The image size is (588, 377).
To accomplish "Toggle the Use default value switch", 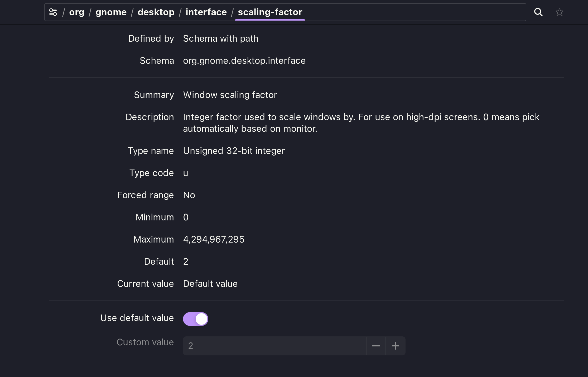I will click(196, 319).
